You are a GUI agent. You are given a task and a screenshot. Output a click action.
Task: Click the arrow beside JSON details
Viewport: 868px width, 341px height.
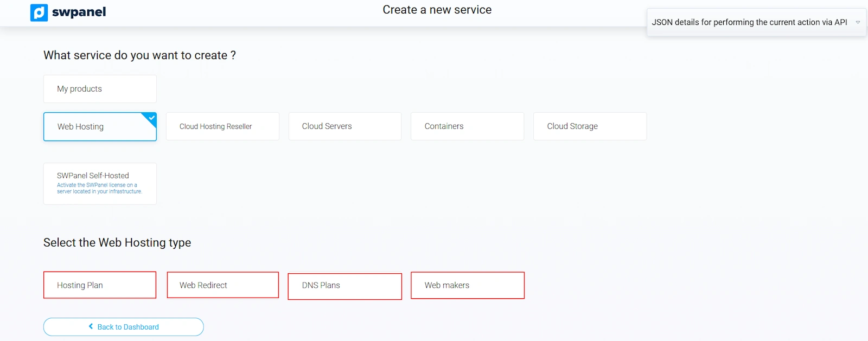[858, 22]
